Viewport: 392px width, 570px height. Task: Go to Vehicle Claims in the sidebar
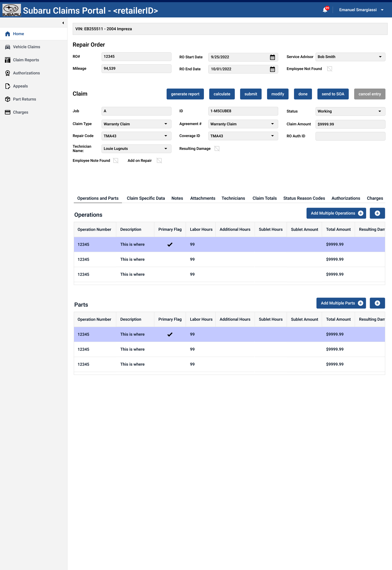coord(26,47)
